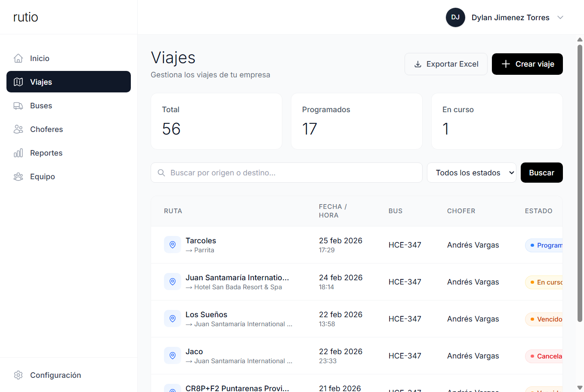Click the search input for origen o destino
The height and width of the screenshot is (392, 584).
pyautogui.click(x=286, y=172)
